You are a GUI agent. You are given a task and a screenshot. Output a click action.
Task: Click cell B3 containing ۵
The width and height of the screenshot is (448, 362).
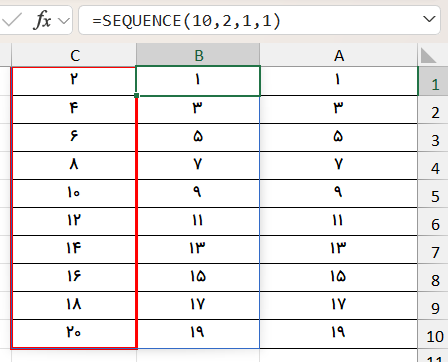coord(198,138)
